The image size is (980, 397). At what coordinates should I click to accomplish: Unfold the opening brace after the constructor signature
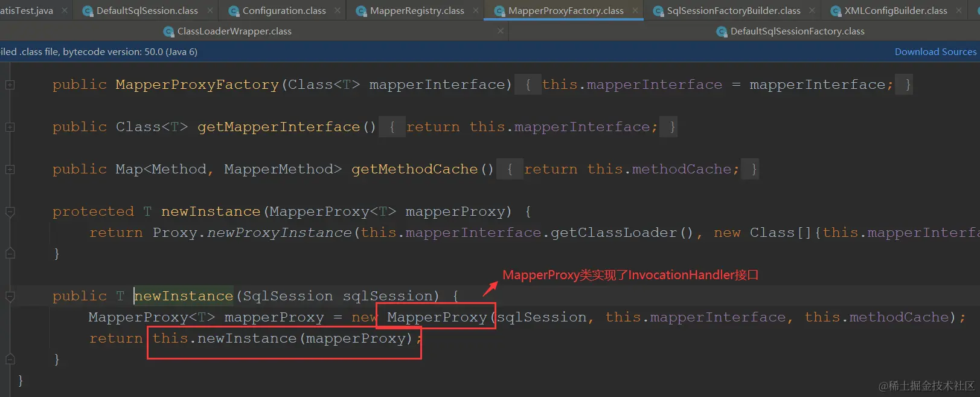pyautogui.click(x=528, y=85)
